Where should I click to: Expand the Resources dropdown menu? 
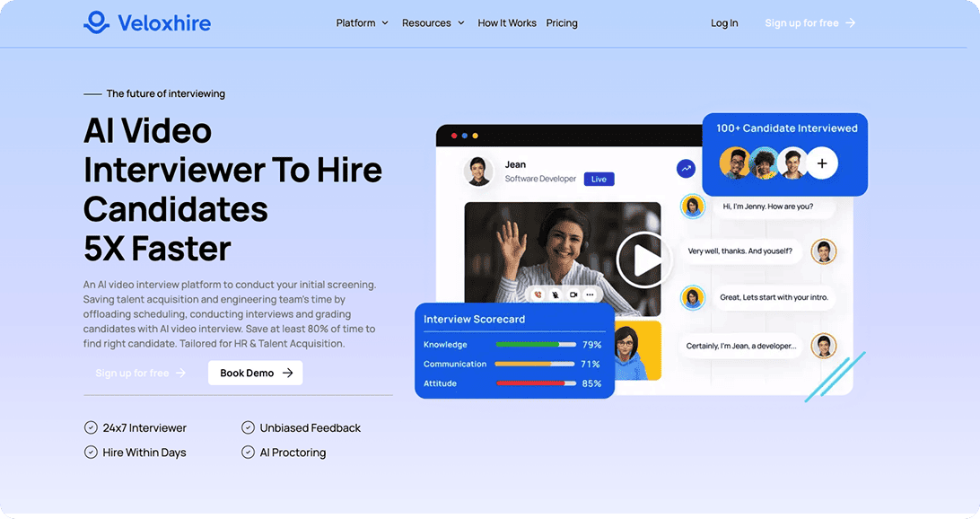[433, 23]
